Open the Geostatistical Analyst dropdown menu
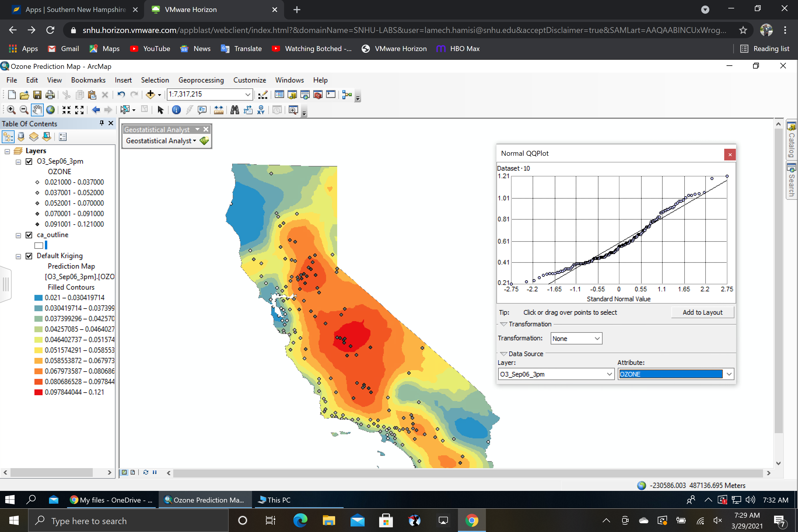798x532 pixels. 161,141
